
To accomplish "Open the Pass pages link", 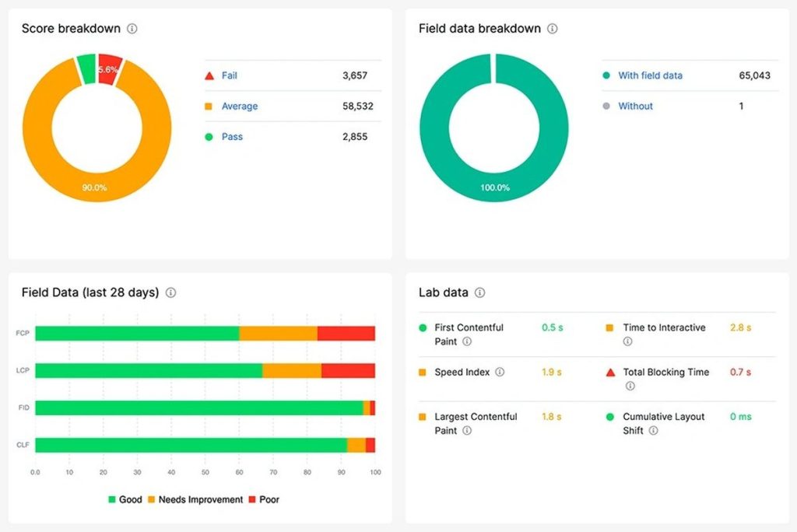I will point(232,137).
